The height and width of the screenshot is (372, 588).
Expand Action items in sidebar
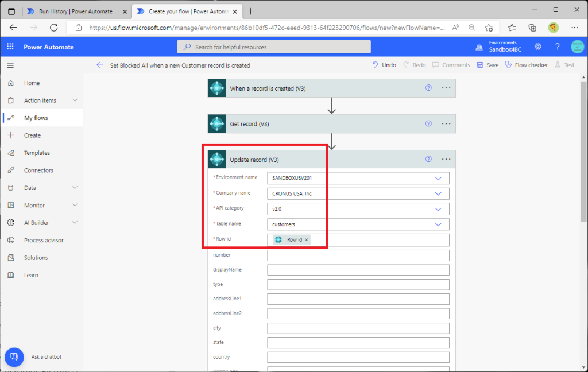(x=75, y=100)
